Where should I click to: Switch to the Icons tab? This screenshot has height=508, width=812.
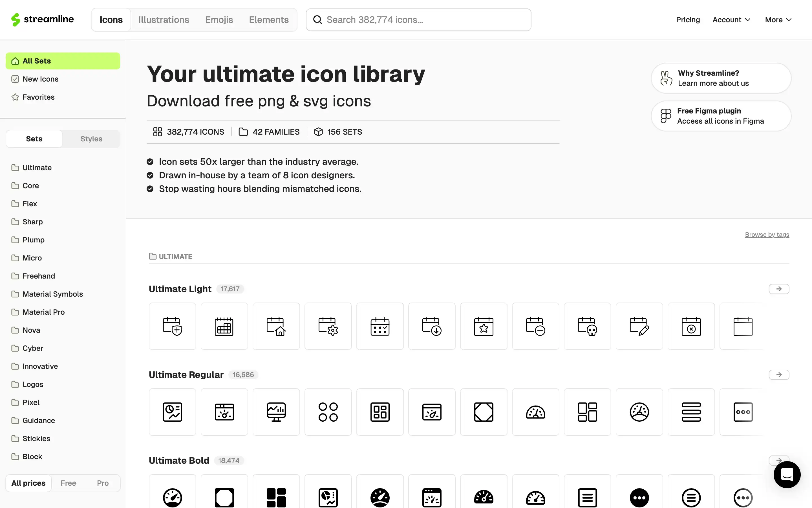pos(111,20)
